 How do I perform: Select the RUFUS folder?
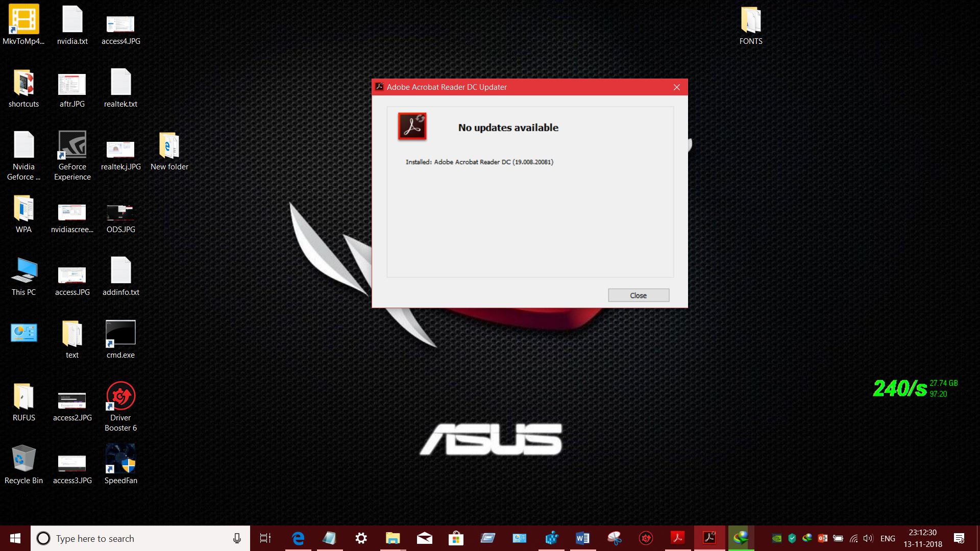(x=23, y=402)
